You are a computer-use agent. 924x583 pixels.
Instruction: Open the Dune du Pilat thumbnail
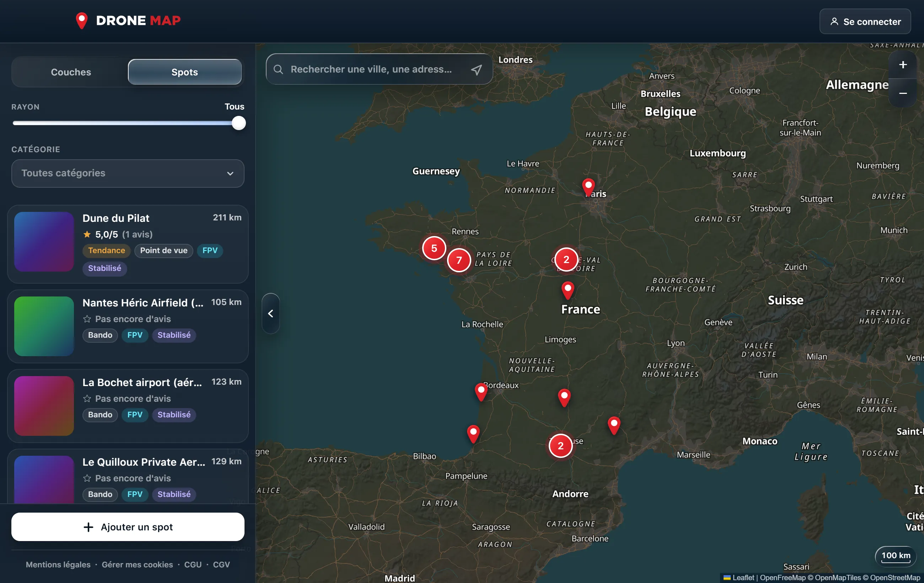click(44, 242)
